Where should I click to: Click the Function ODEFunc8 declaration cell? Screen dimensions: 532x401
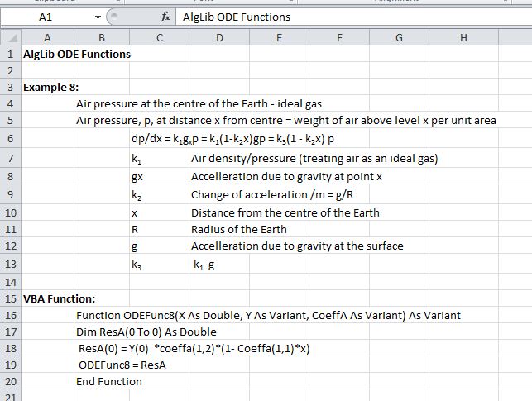[102, 315]
